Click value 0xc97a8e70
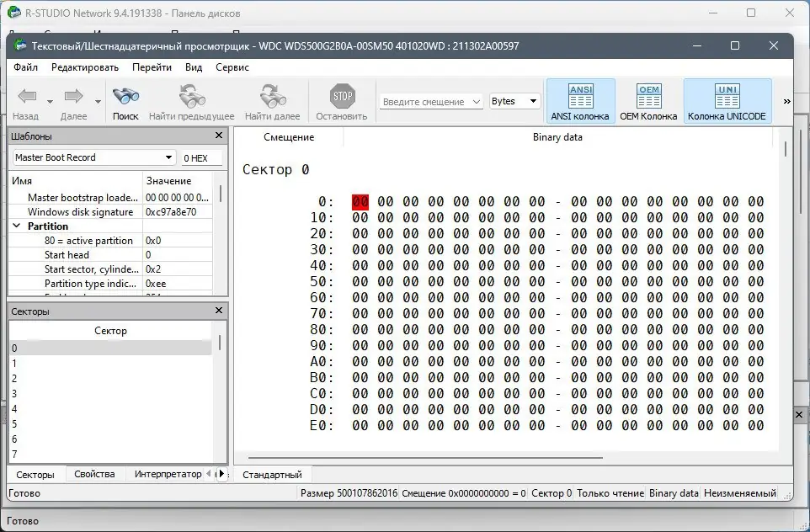Image resolution: width=810 pixels, height=532 pixels. tap(171, 212)
